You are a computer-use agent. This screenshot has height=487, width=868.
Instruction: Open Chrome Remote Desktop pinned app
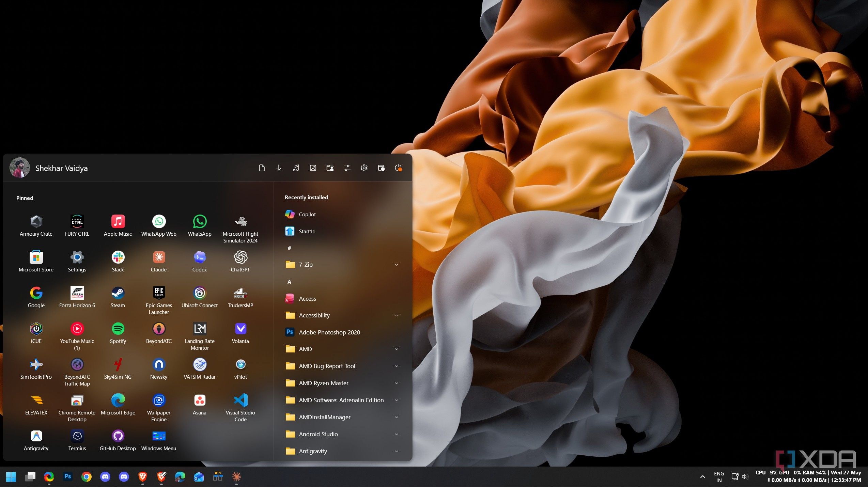click(x=77, y=408)
